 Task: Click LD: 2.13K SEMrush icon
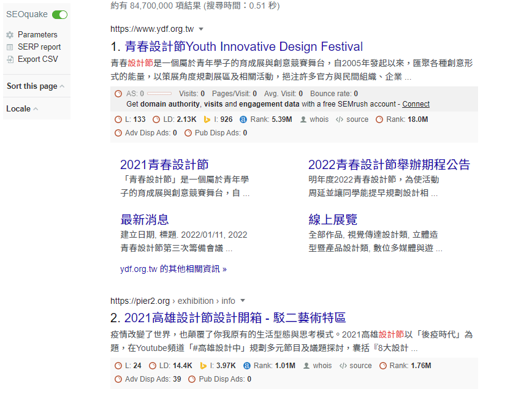(156, 119)
